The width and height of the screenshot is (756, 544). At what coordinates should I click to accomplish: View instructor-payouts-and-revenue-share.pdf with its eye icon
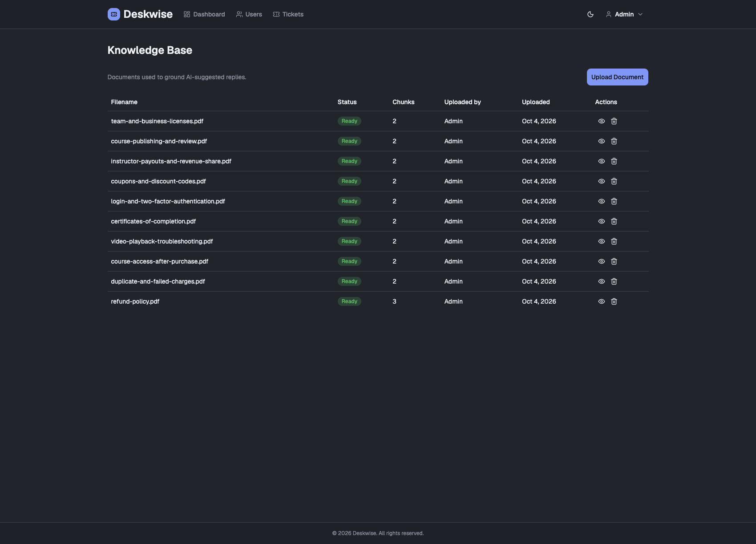coord(602,161)
